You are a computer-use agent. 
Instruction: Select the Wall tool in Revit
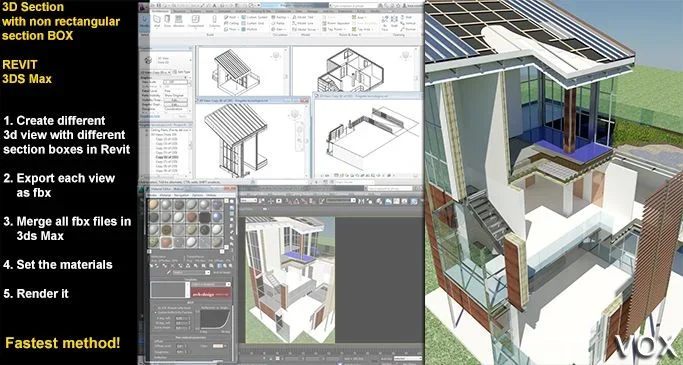(157, 21)
